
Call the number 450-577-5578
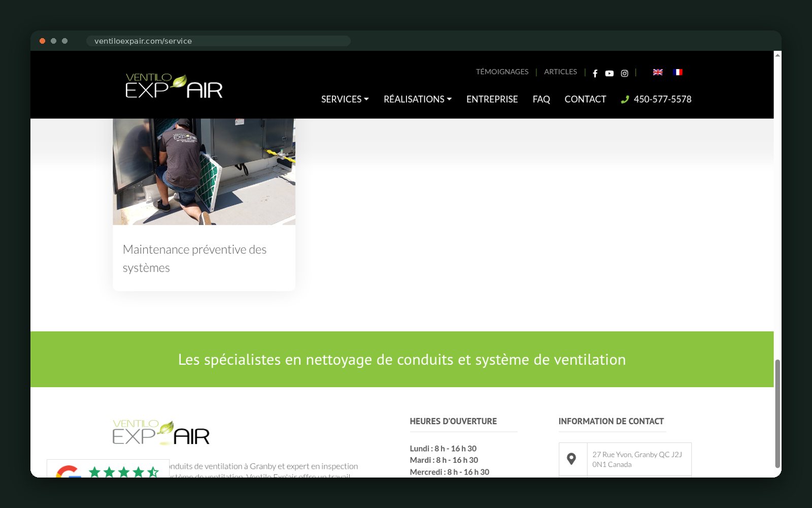pos(662,99)
